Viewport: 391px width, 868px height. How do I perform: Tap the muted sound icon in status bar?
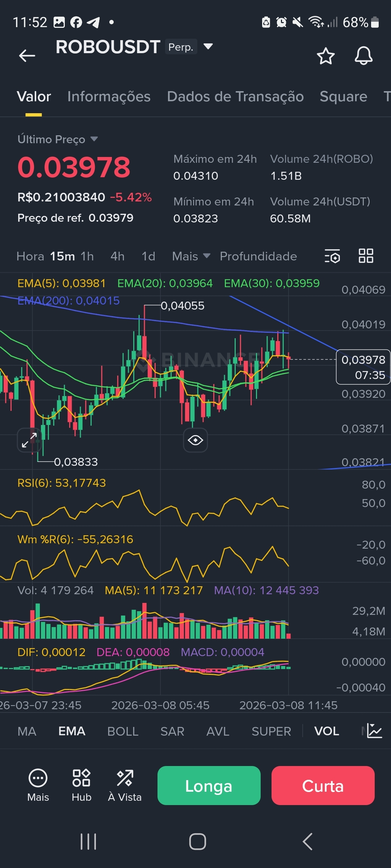click(298, 22)
